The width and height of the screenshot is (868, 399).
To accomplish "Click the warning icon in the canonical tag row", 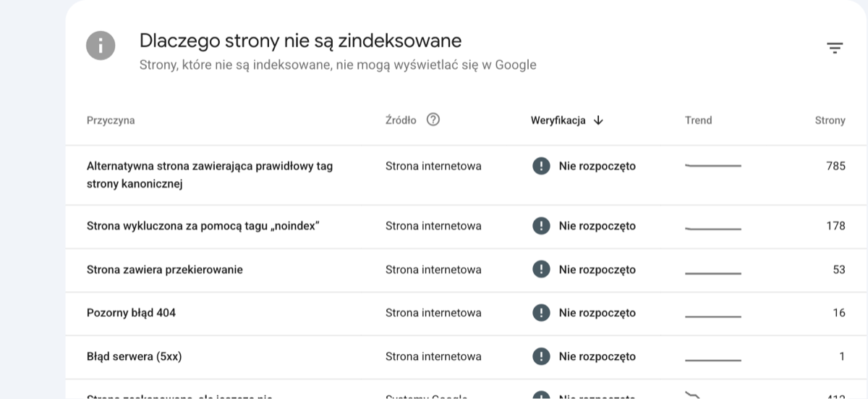I will click(x=541, y=166).
